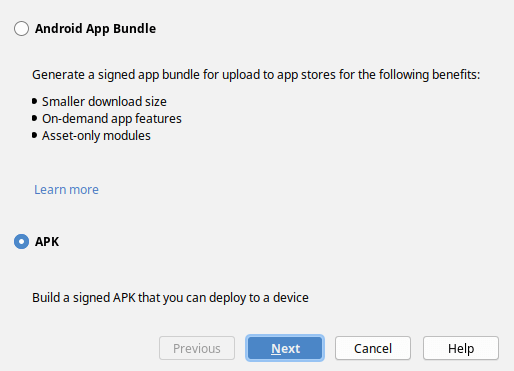Click the bold "APK" option label

point(47,242)
